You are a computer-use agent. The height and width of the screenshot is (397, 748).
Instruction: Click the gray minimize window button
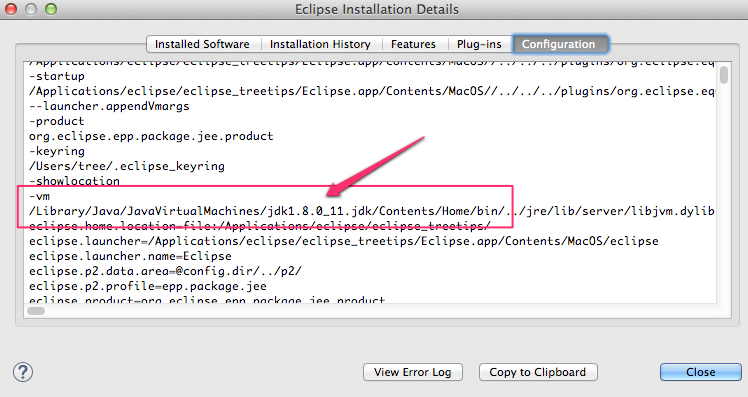click(31, 9)
